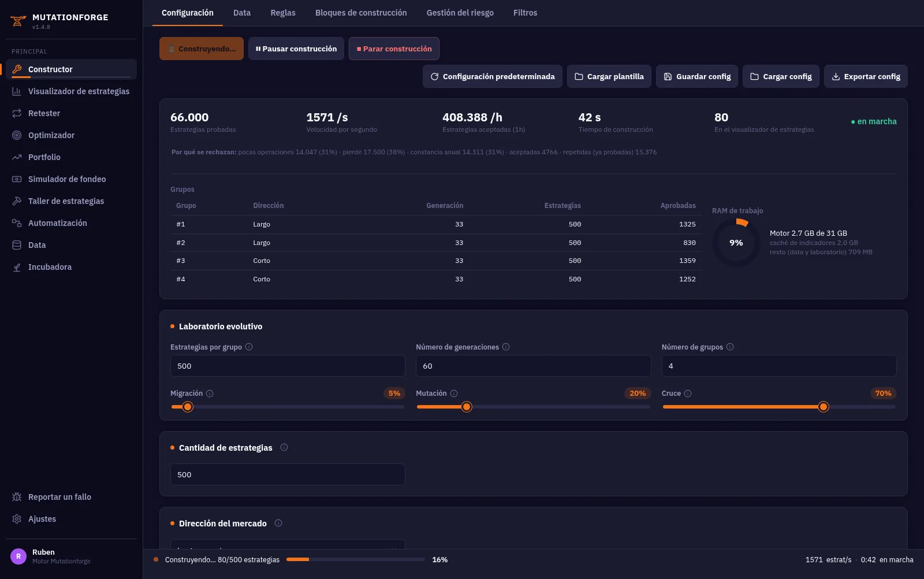Open the Portfolio trend icon

tap(17, 157)
